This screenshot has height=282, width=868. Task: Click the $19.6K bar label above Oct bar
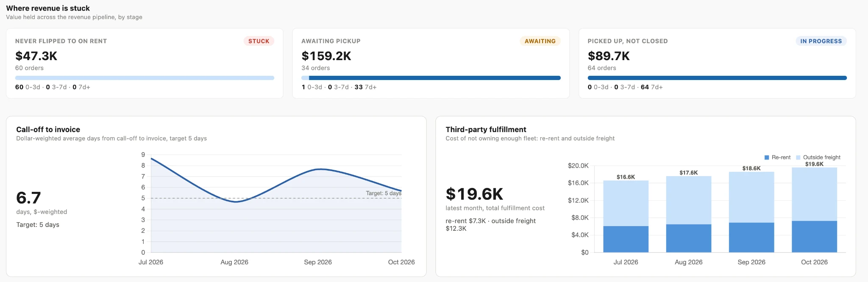tap(814, 164)
